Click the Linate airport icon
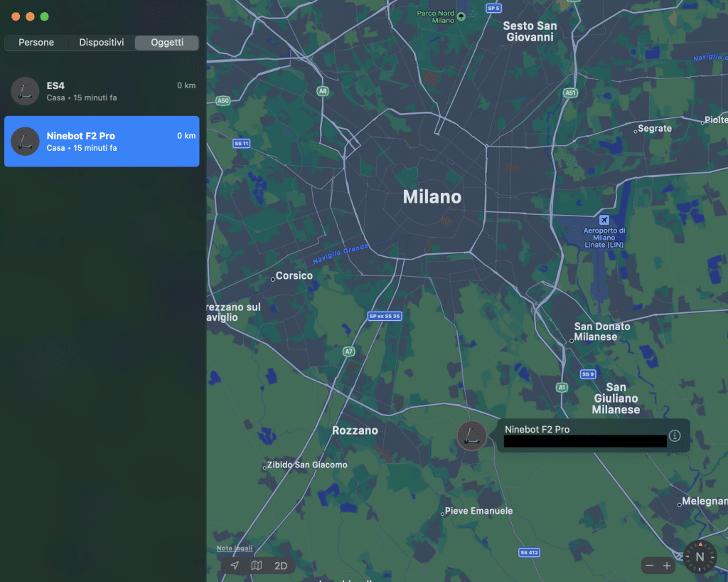The height and width of the screenshot is (582, 728). pyautogui.click(x=604, y=220)
